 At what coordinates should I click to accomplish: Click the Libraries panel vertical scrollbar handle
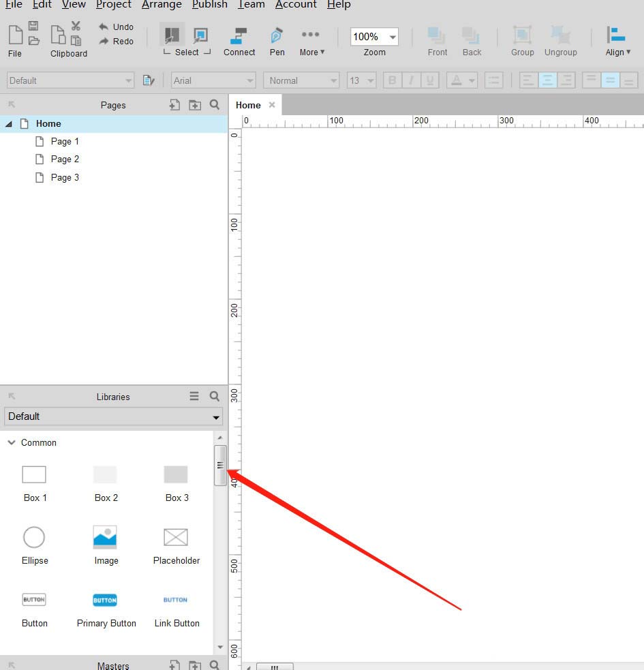coord(220,465)
